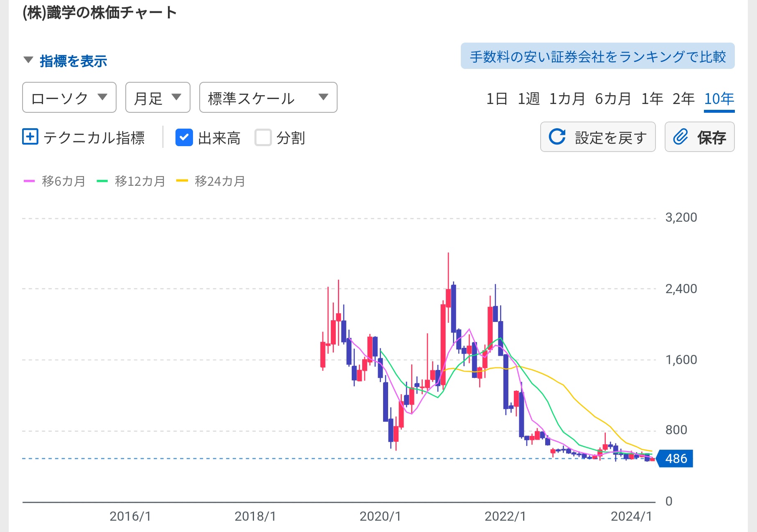Click the 2022/1 date axis label
This screenshot has width=757, height=532.
click(505, 517)
